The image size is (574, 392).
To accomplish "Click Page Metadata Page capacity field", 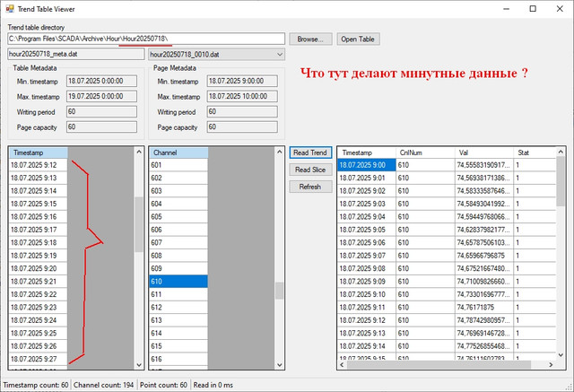I will (242, 127).
